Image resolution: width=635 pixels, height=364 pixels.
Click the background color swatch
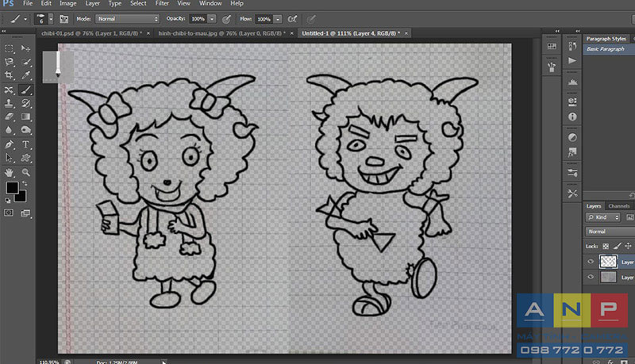pyautogui.click(x=21, y=197)
